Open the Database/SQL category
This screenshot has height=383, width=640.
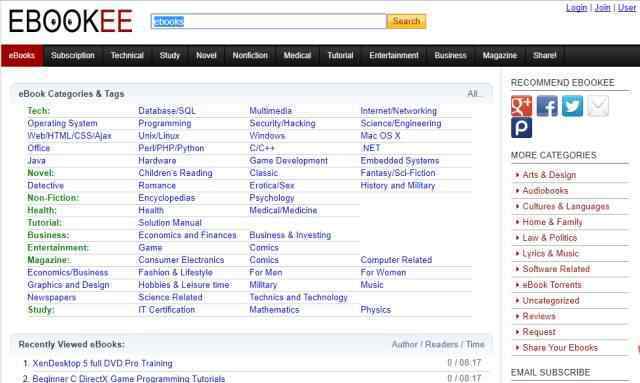pyautogui.click(x=167, y=111)
